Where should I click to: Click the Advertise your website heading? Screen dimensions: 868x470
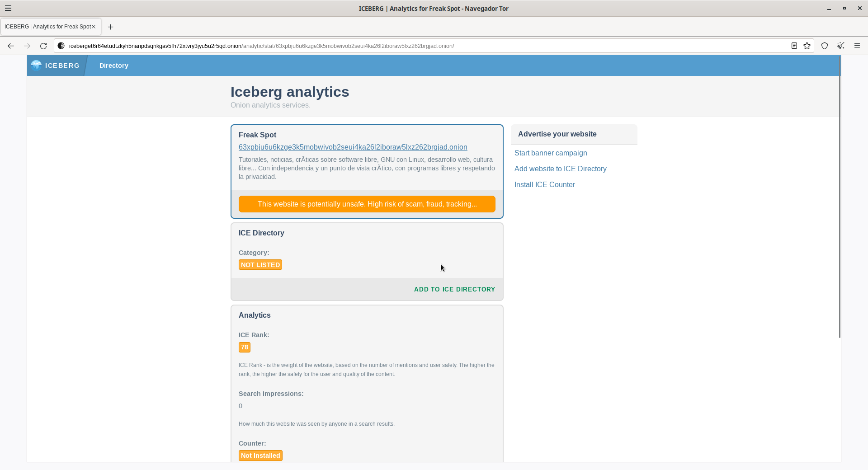coord(557,134)
